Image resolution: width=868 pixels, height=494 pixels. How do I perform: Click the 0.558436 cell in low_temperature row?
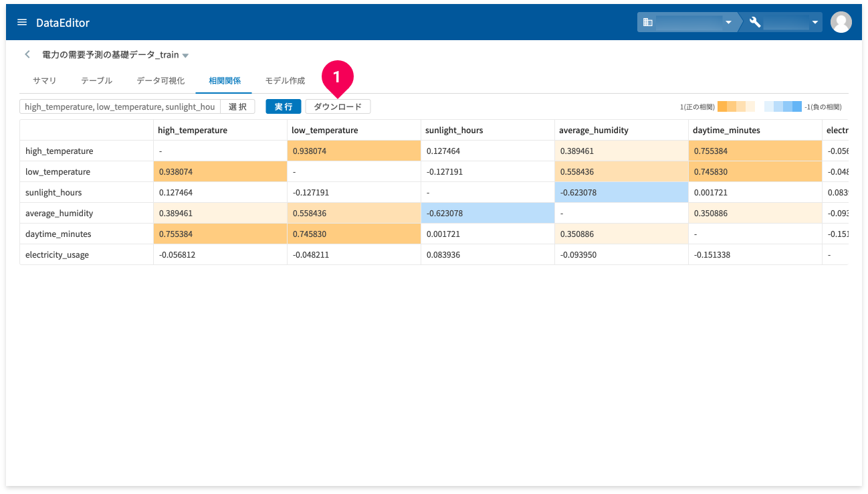pyautogui.click(x=621, y=171)
